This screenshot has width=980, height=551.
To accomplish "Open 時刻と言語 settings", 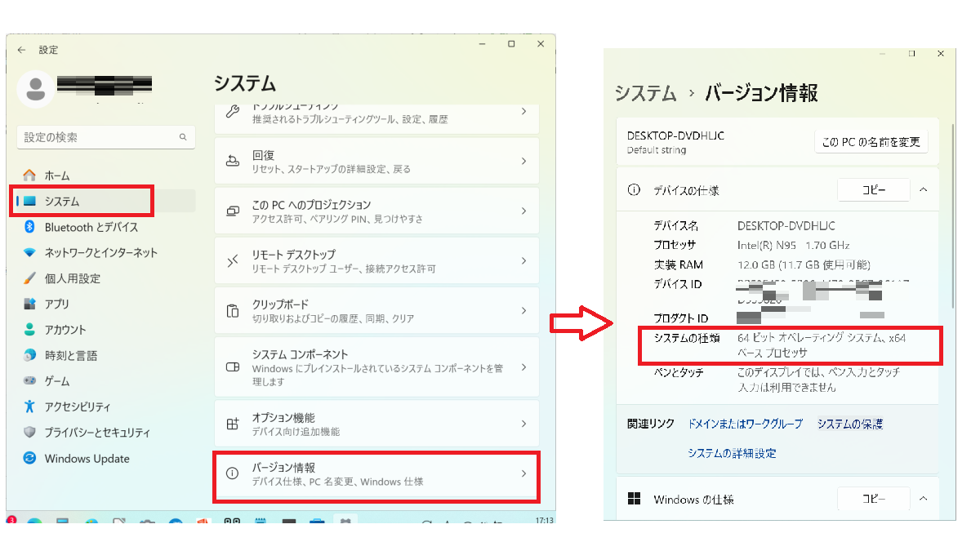I will click(x=70, y=355).
